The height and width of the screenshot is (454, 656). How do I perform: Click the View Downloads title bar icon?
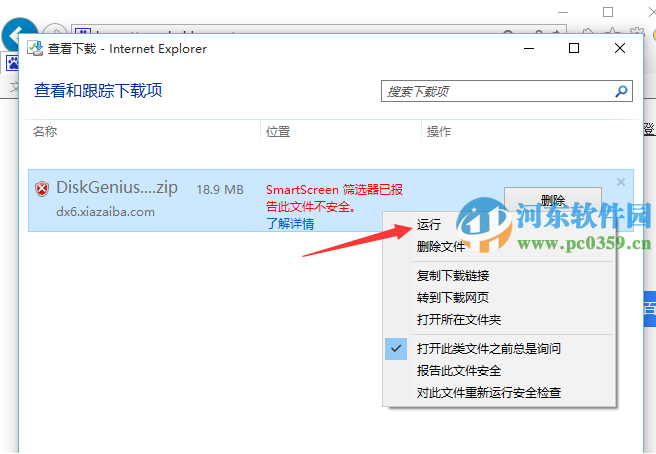tap(35, 49)
